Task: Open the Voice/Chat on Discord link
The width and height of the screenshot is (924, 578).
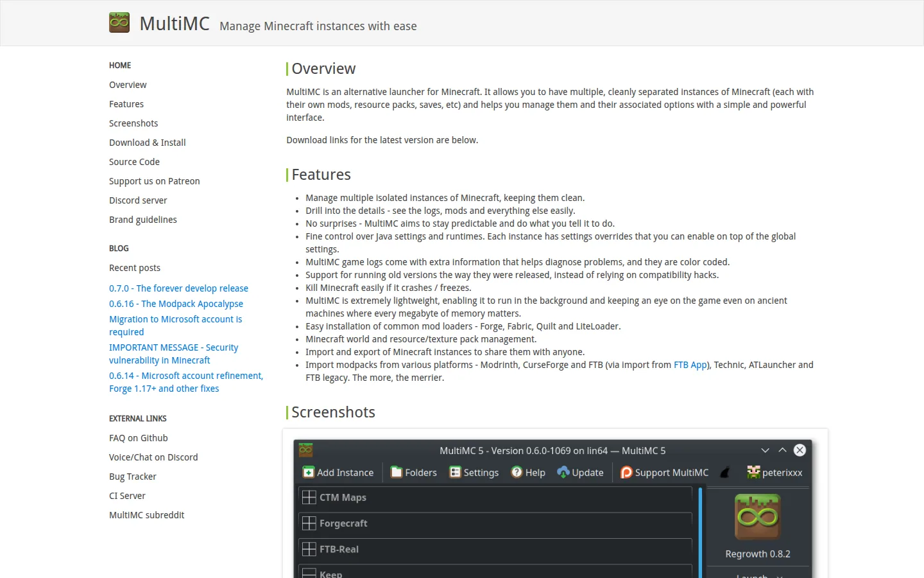Action: tap(153, 457)
